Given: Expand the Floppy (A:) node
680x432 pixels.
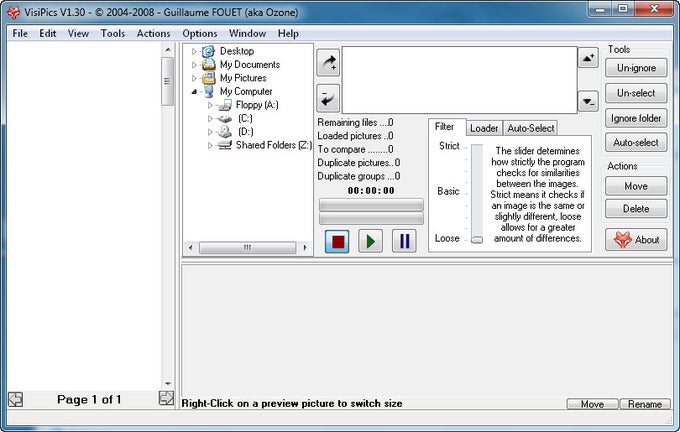Looking at the screenshot, I should [210, 105].
